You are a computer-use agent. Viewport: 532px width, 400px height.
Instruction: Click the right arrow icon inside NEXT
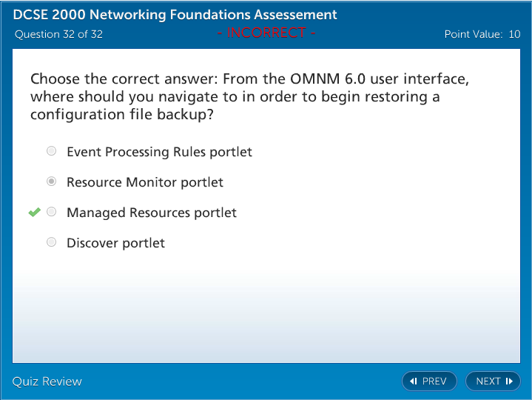tap(509, 381)
